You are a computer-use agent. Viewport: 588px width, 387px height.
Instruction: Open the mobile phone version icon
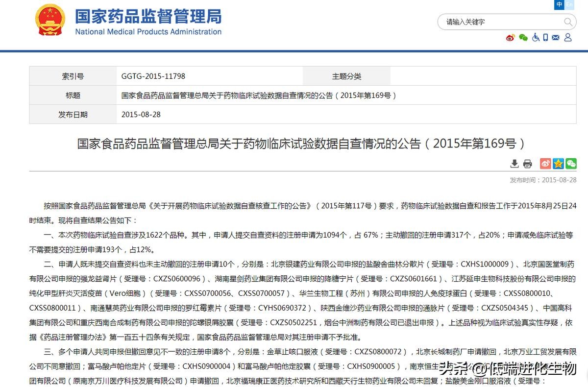coord(546,37)
